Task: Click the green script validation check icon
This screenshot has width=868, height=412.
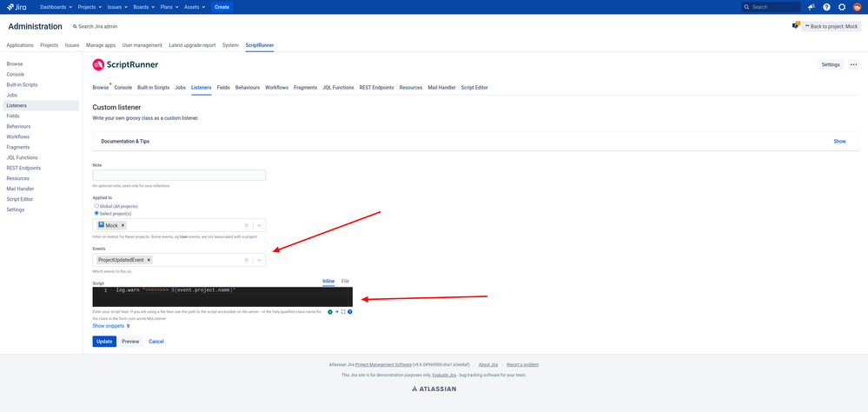Action: [x=330, y=312]
